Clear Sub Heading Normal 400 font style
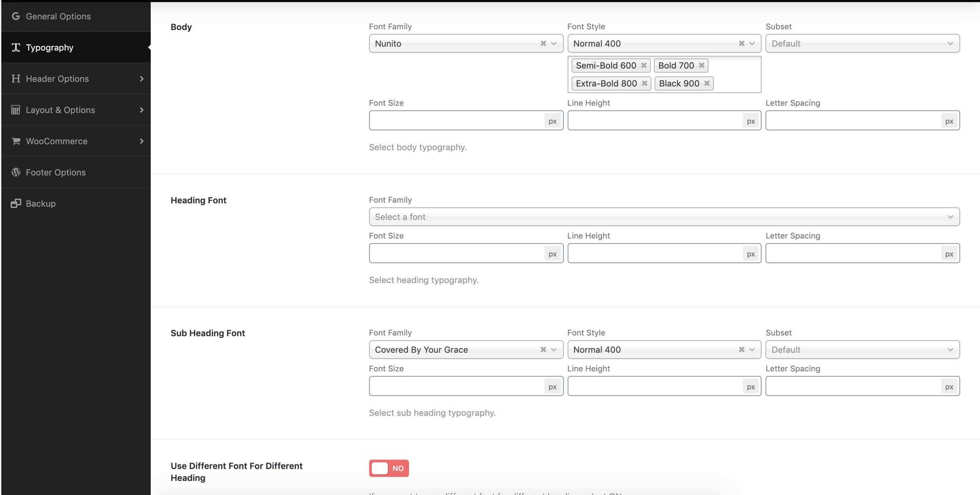The width and height of the screenshot is (980, 495). (x=742, y=350)
